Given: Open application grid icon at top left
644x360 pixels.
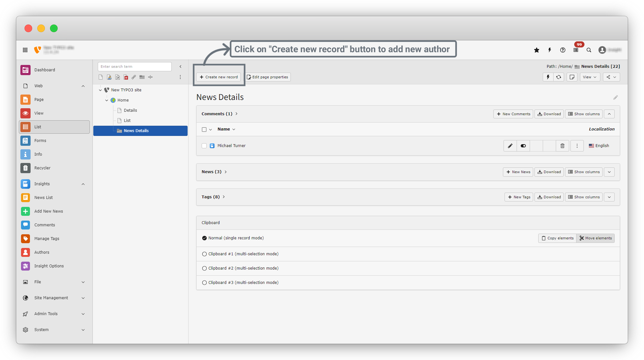Looking at the screenshot, I should click(x=25, y=50).
